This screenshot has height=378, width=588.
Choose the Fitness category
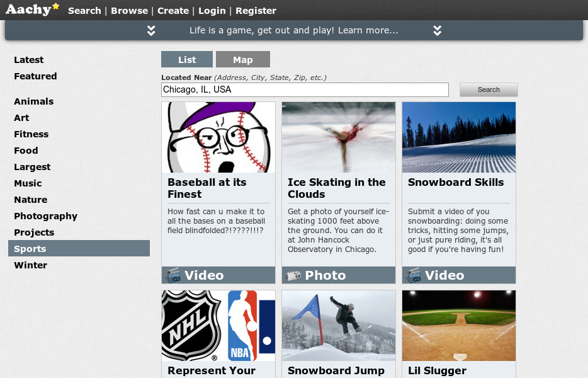[x=31, y=134]
